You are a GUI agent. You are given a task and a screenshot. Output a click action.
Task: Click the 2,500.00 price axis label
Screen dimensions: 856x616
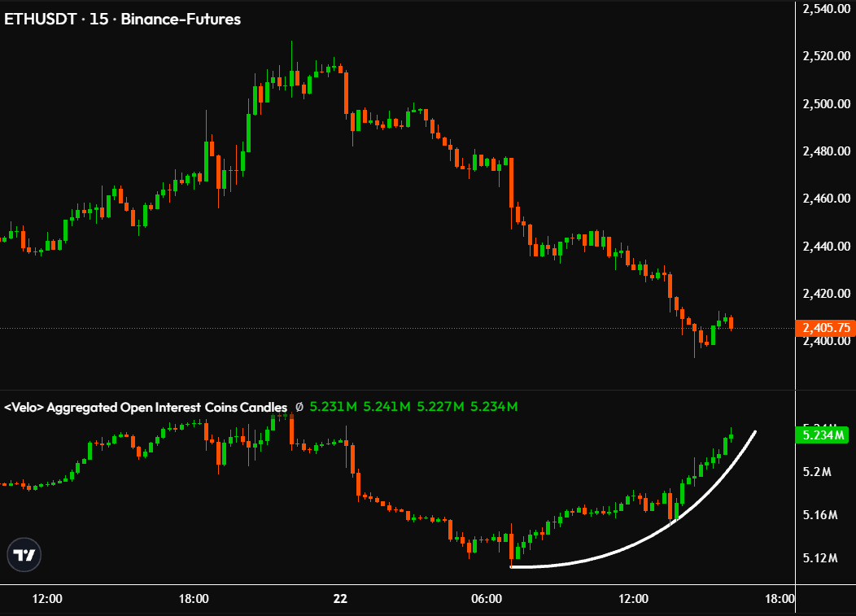click(827, 104)
